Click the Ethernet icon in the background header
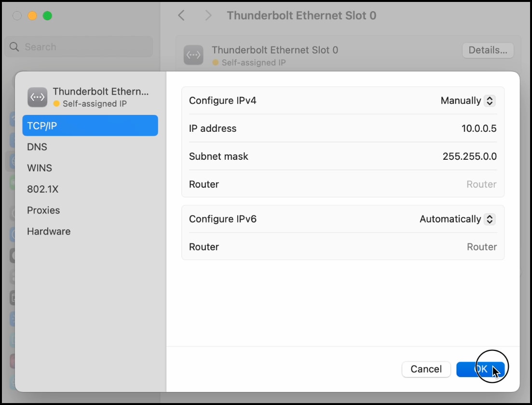Screen dimensions: 532x405 coord(193,56)
